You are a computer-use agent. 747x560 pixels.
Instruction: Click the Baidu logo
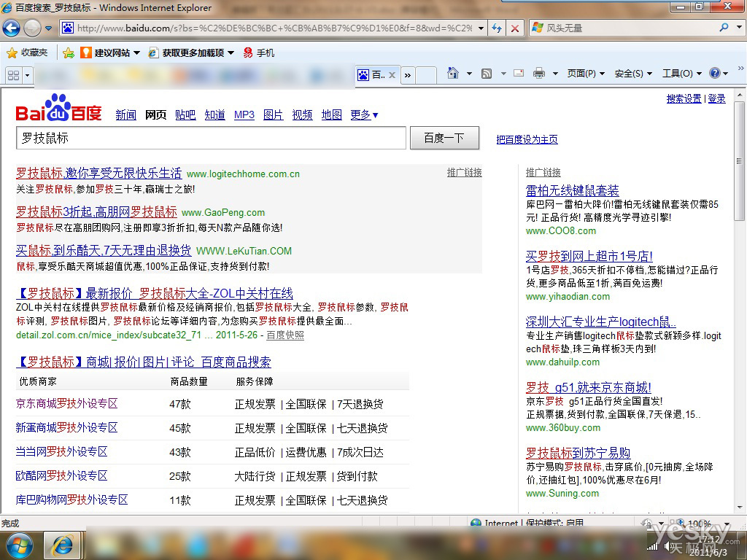click(58, 108)
